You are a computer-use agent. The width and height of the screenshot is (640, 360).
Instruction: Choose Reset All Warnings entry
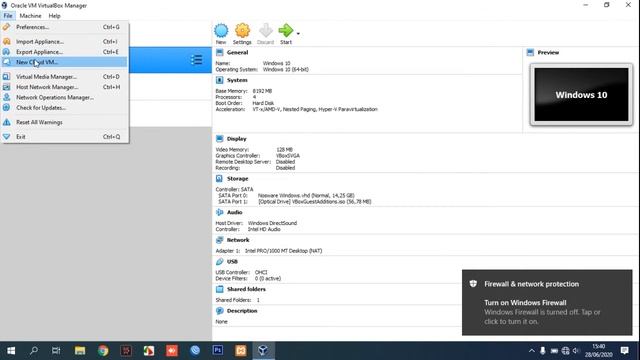click(64, 122)
